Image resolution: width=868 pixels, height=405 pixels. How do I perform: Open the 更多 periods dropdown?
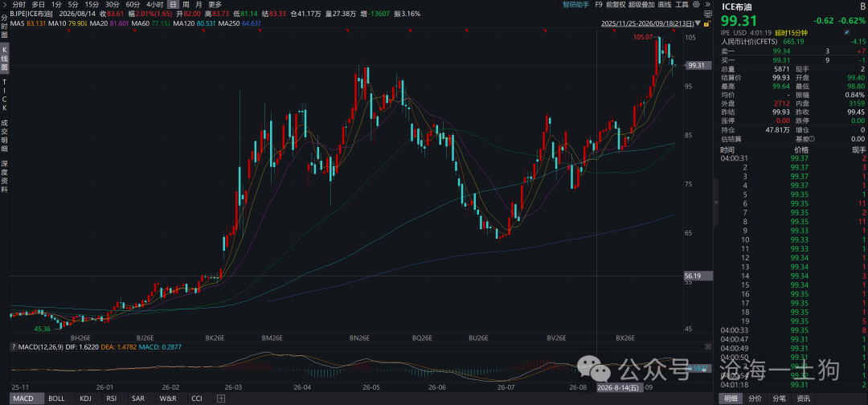215,4
